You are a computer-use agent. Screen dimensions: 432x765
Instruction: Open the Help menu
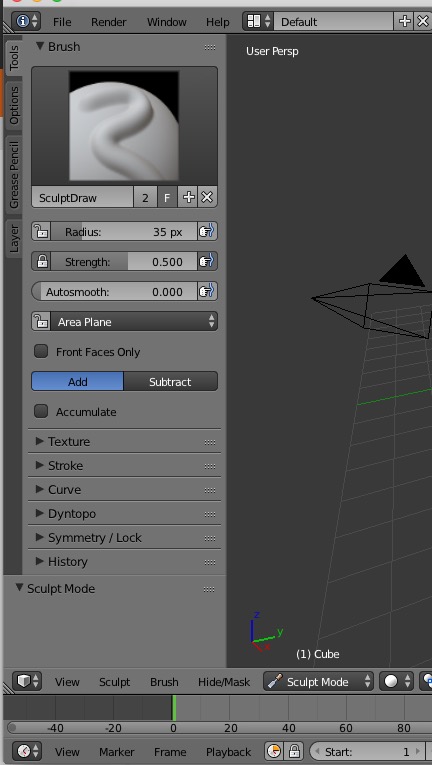tap(217, 22)
